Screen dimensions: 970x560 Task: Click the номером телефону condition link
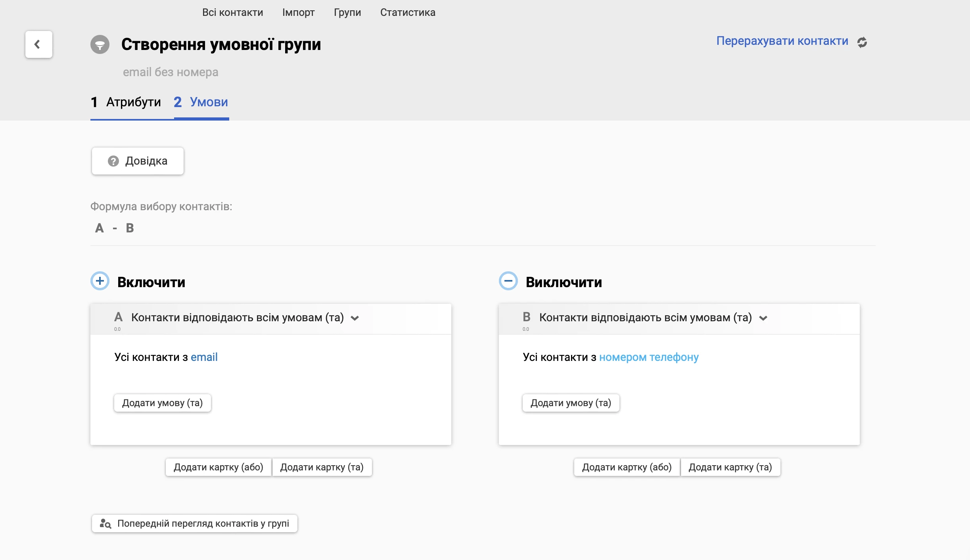tap(648, 357)
